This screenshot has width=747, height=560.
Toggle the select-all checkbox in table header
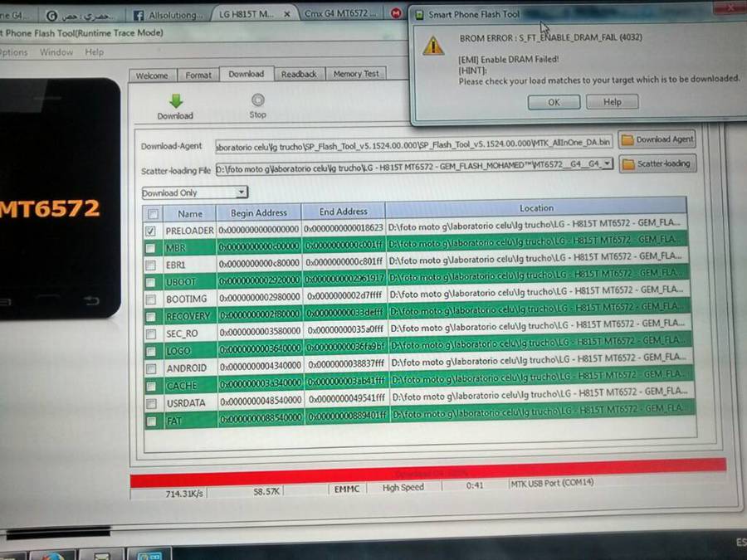pyautogui.click(x=153, y=214)
